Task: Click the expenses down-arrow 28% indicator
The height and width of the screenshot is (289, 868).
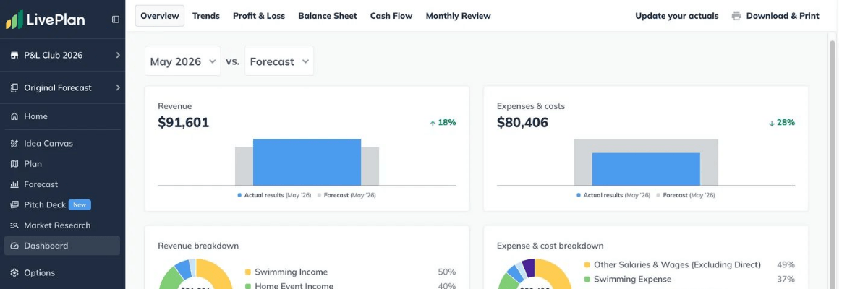Action: (x=782, y=122)
